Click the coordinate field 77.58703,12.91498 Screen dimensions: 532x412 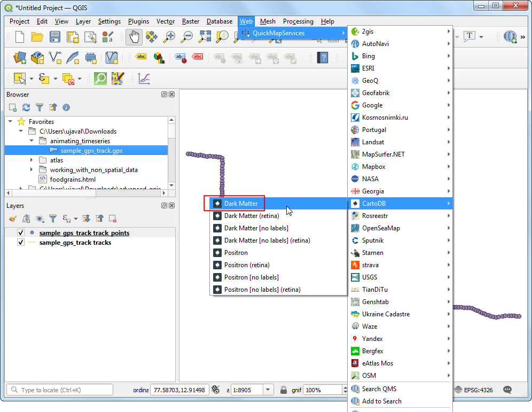click(x=179, y=390)
